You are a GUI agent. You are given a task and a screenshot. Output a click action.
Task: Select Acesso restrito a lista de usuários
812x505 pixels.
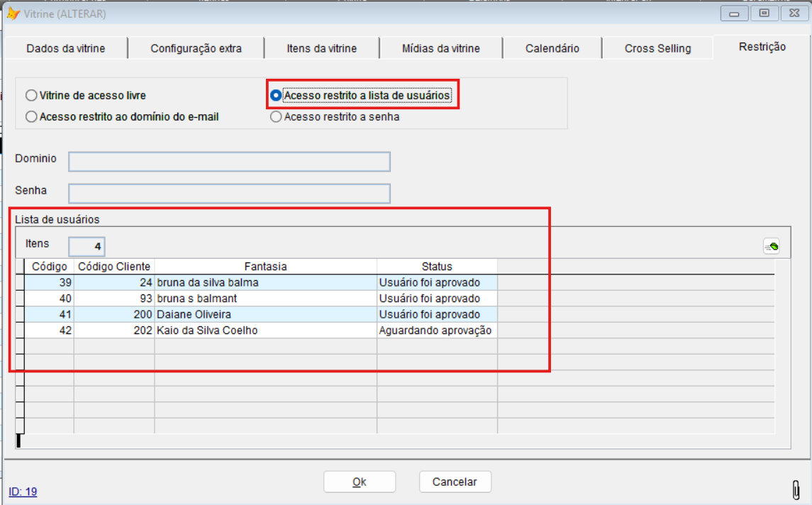pyautogui.click(x=276, y=95)
